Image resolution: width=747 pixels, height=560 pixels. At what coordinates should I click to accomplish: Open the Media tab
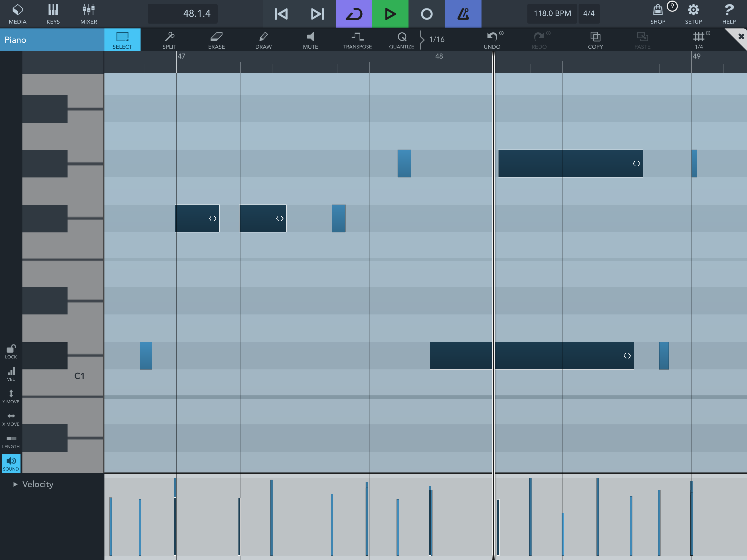[17, 14]
